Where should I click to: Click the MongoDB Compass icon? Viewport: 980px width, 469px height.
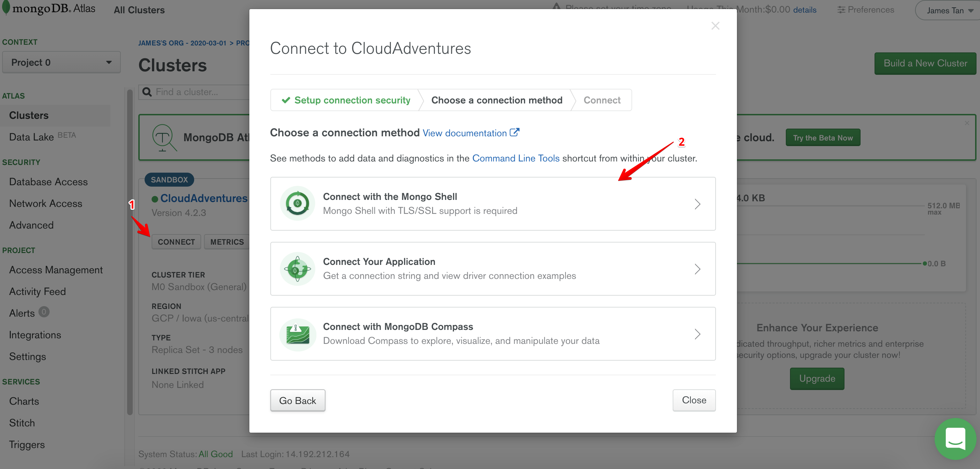(297, 334)
